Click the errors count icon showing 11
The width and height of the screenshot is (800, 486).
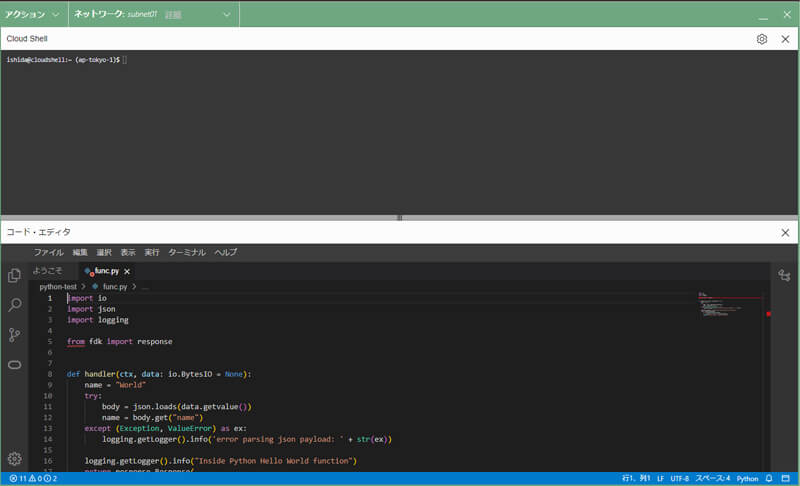(x=18, y=478)
